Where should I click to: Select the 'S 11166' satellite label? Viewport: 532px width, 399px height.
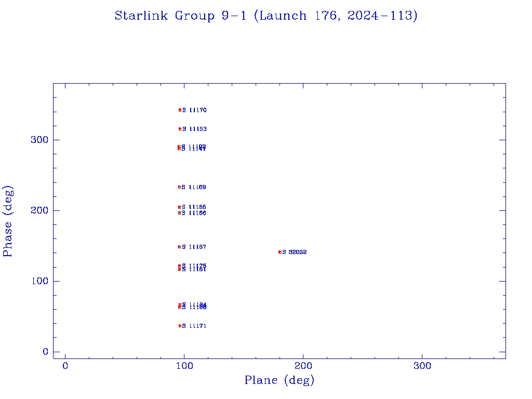pyautogui.click(x=194, y=213)
